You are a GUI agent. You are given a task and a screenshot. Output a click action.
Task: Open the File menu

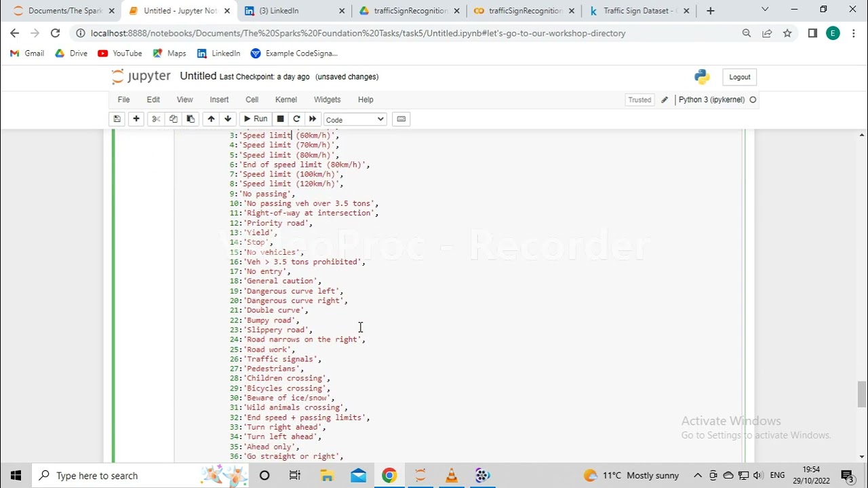pos(123,100)
